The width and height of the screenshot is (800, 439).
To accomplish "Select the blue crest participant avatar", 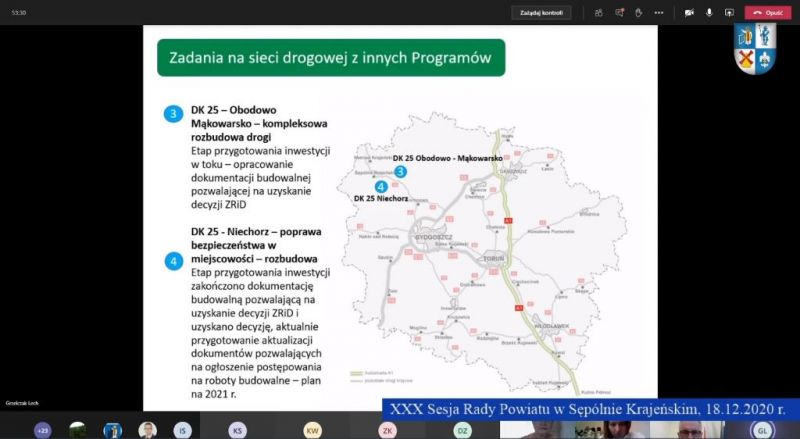I will (112, 430).
